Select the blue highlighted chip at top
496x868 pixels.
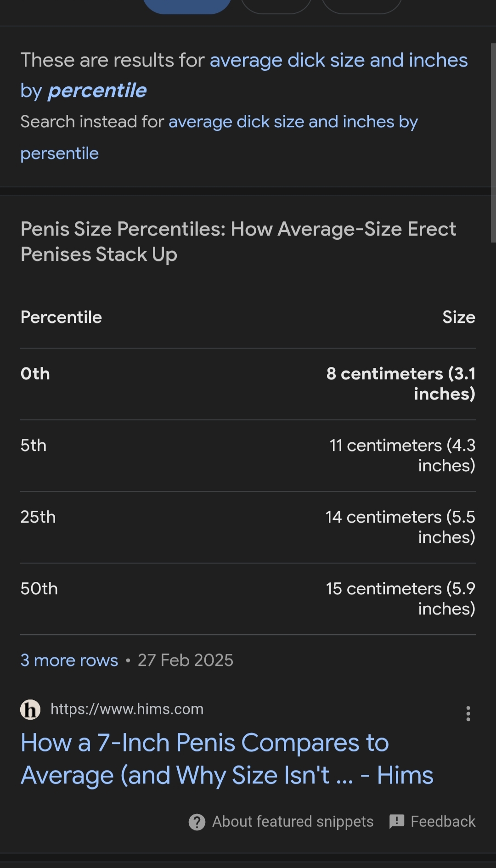pyautogui.click(x=187, y=6)
